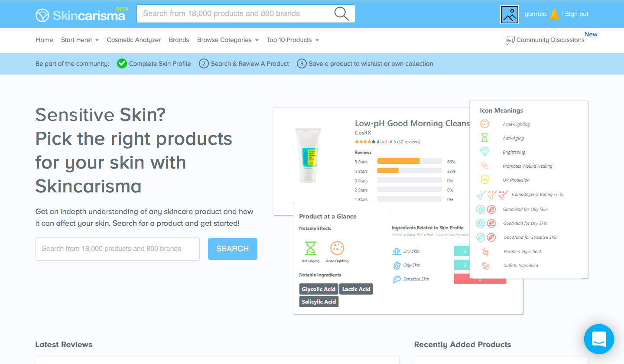Screen dimensions: 624x364
Task: Click the Salicylic Acid ingredient tag
Action: tap(319, 302)
